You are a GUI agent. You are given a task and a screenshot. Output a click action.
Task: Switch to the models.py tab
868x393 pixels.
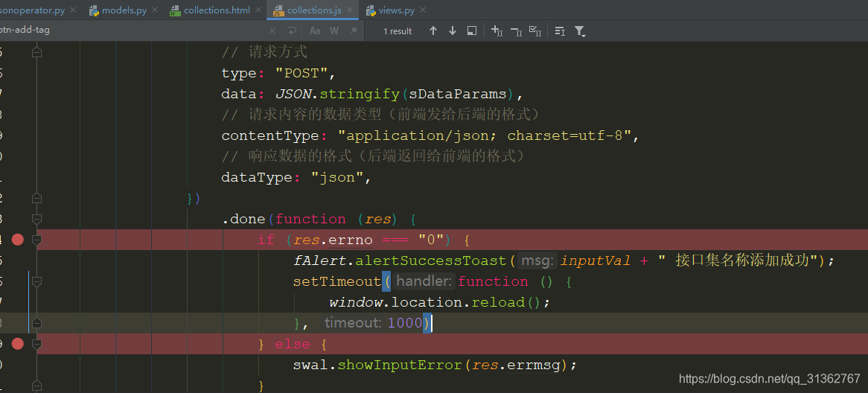pos(124,10)
